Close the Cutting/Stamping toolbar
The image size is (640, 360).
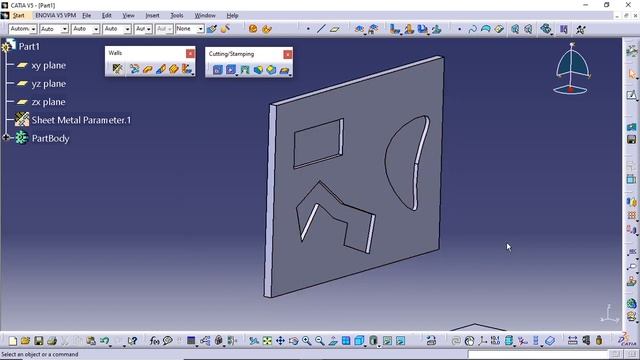tap(288, 54)
